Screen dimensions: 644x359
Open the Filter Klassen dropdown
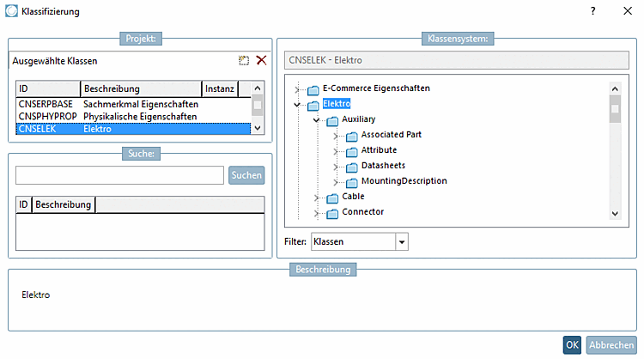[402, 243]
